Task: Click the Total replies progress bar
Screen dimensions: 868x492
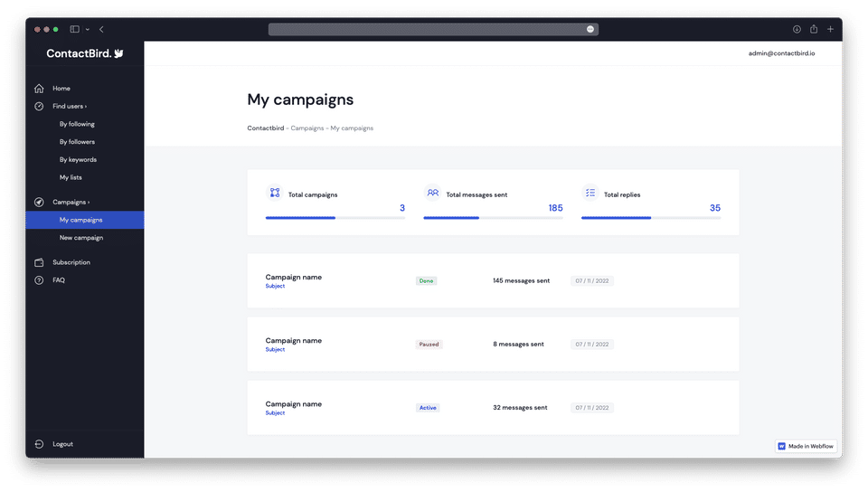Action: point(650,218)
